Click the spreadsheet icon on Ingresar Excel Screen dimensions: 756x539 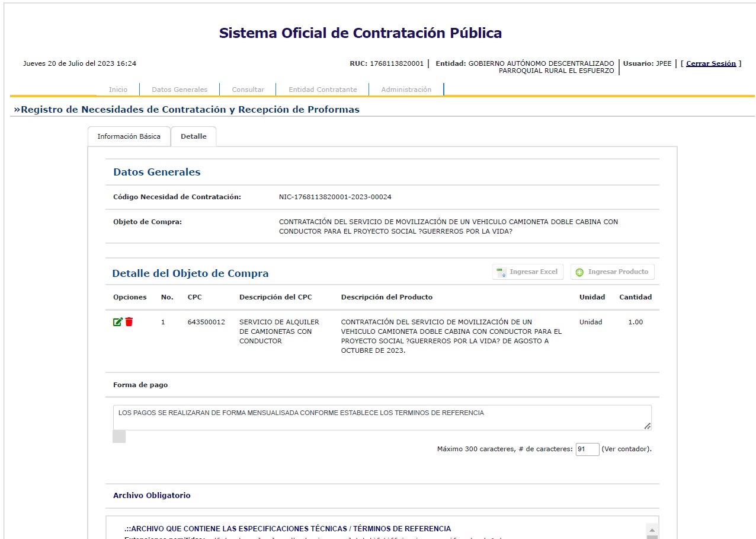click(501, 272)
